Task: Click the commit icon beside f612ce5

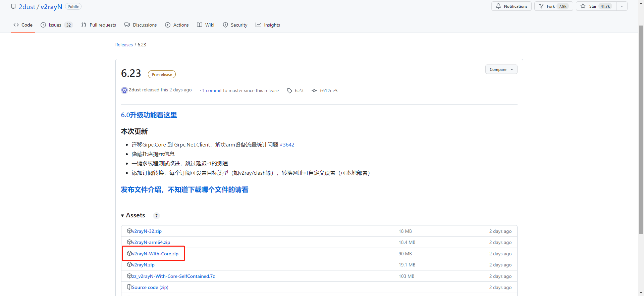Action: [x=314, y=91]
